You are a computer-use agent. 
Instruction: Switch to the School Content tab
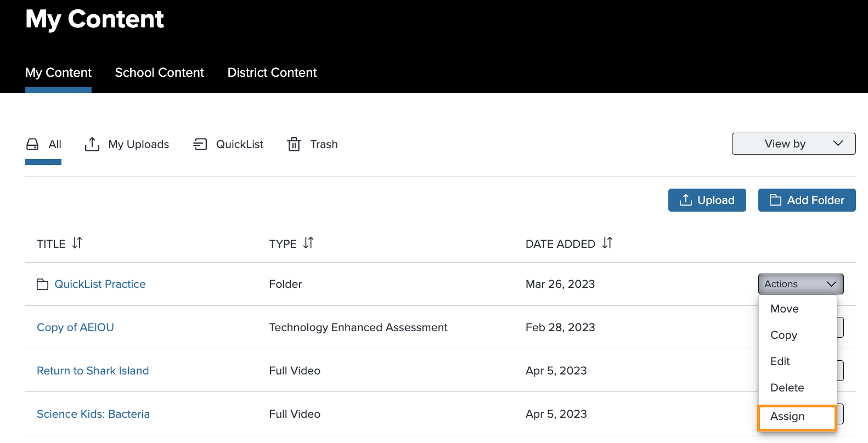click(160, 72)
